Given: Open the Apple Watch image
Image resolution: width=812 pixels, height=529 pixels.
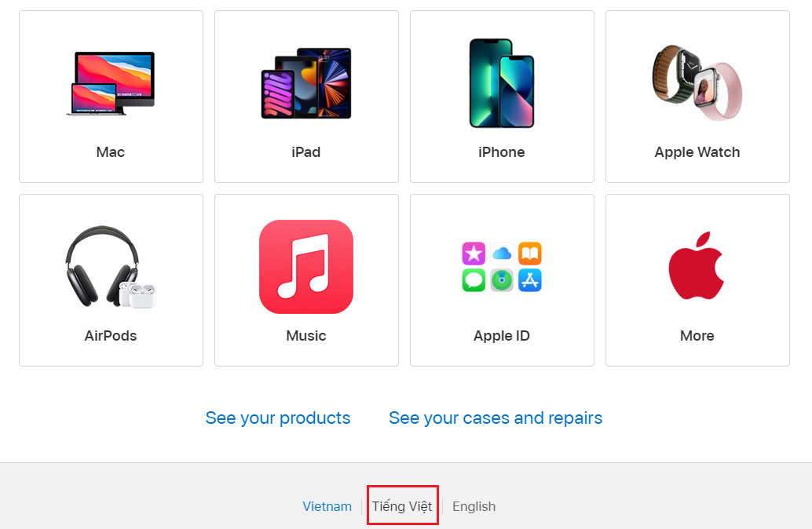Looking at the screenshot, I should pyautogui.click(x=697, y=82).
